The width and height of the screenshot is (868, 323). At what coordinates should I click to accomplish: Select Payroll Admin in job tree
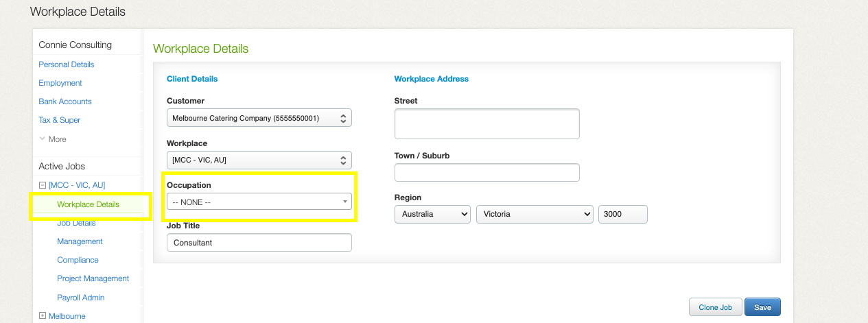[x=81, y=298]
